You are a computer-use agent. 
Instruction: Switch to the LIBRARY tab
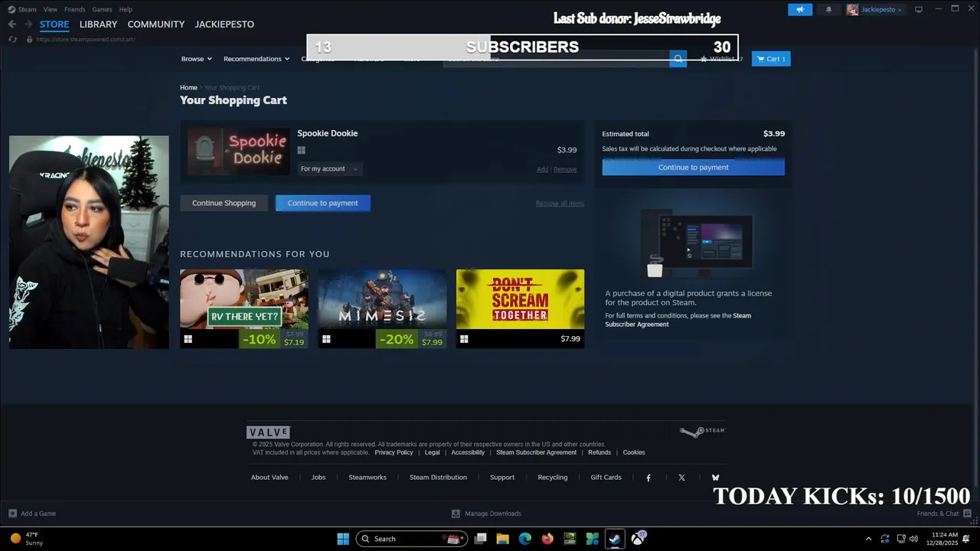coord(98,24)
